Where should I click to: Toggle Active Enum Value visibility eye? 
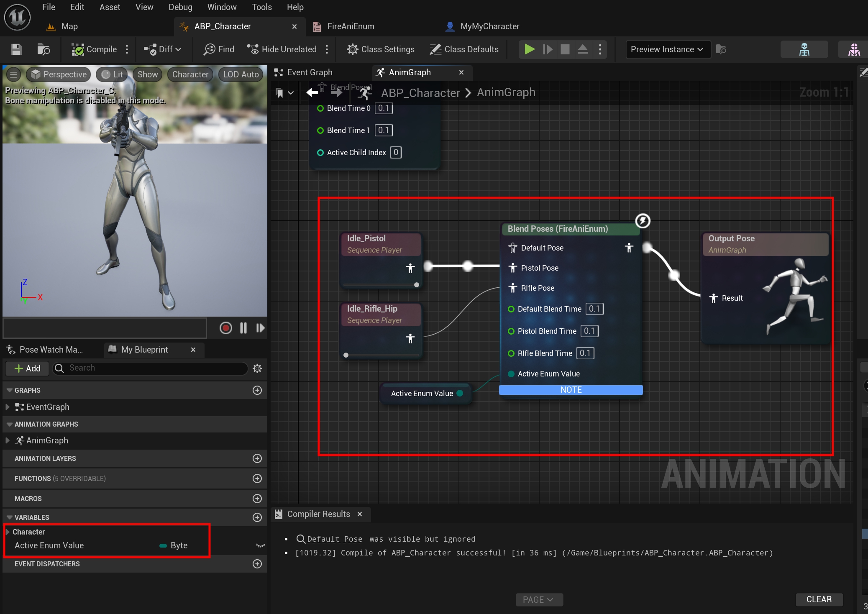(260, 545)
